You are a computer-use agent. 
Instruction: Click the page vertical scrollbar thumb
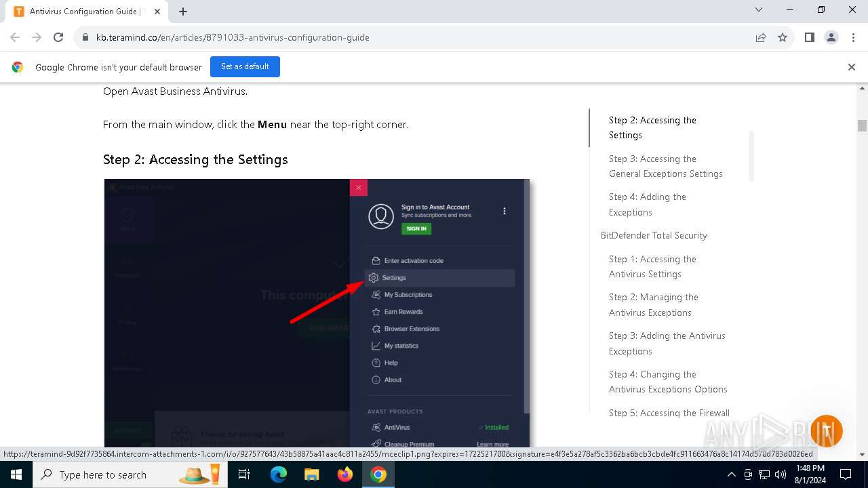pyautogui.click(x=862, y=125)
